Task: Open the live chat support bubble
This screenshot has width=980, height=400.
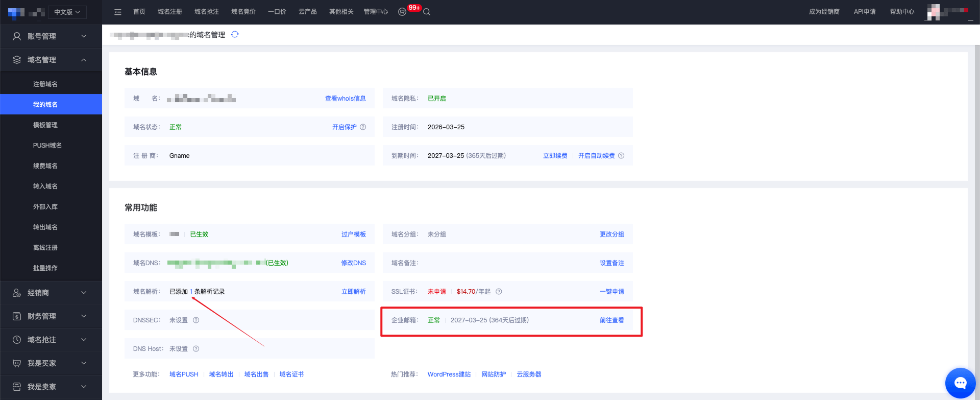Action: coord(960,383)
